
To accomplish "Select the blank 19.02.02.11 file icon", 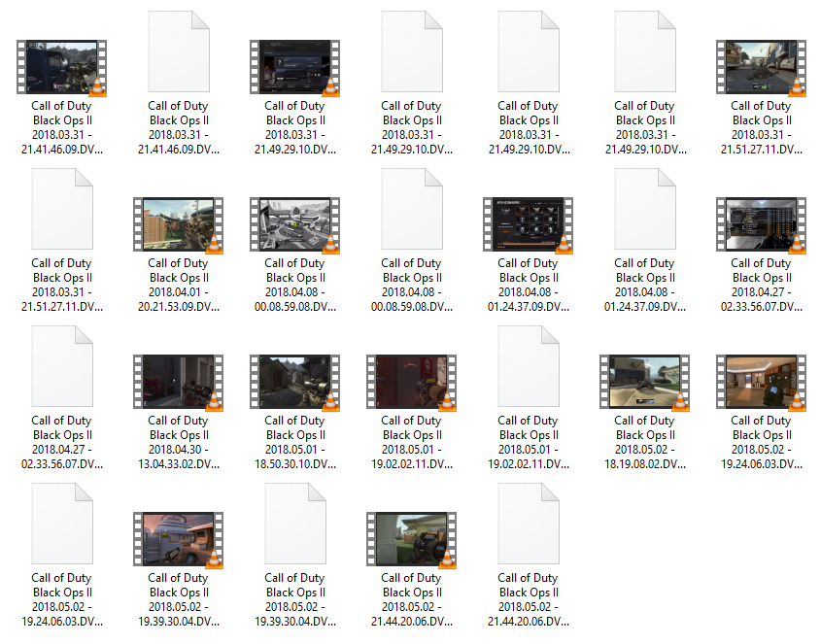I will (x=529, y=366).
